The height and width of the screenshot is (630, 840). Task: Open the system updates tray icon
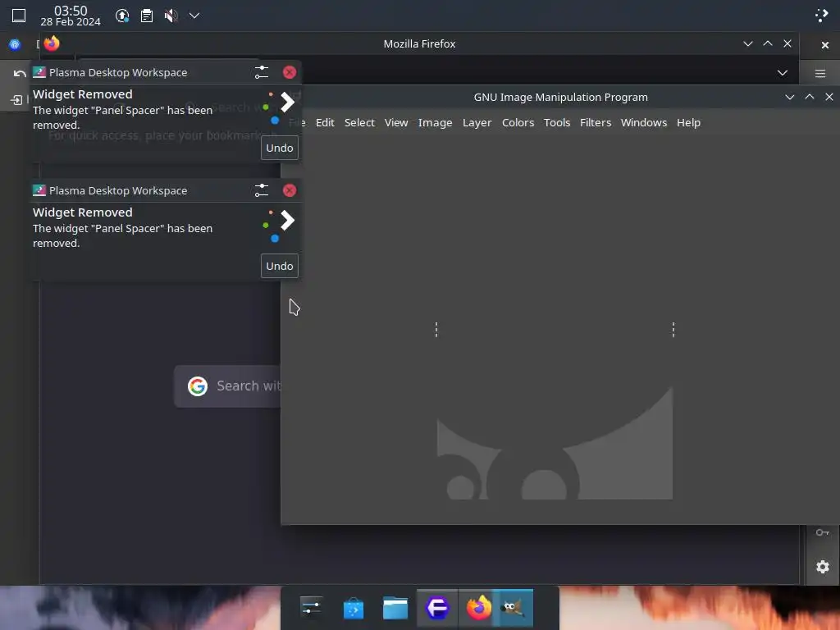122,16
